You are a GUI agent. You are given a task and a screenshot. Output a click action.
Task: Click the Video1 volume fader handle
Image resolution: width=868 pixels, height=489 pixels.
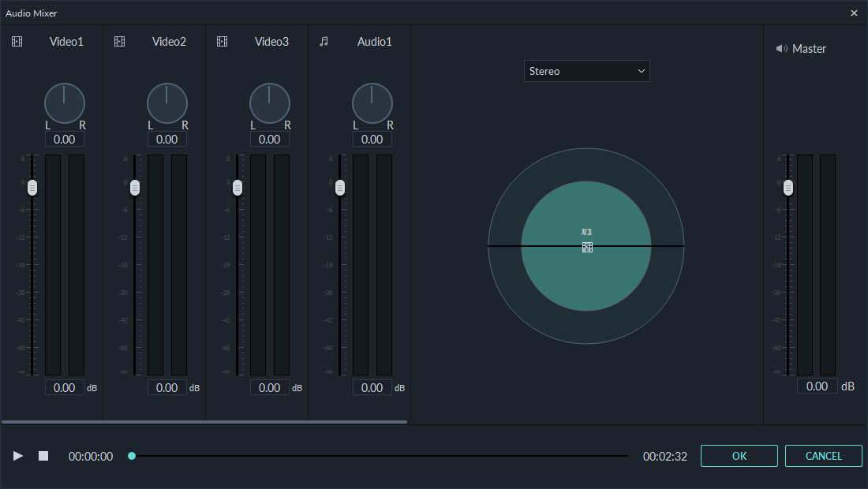[32, 188]
